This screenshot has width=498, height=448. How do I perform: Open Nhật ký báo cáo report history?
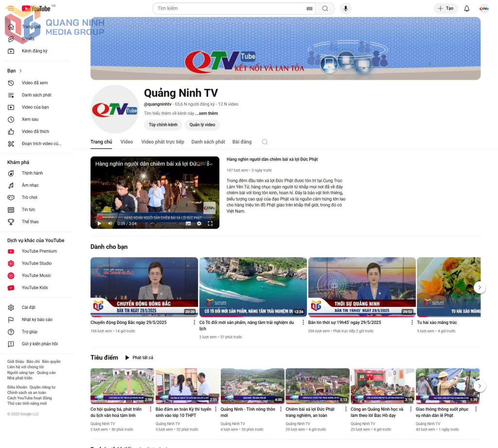[x=37, y=320]
